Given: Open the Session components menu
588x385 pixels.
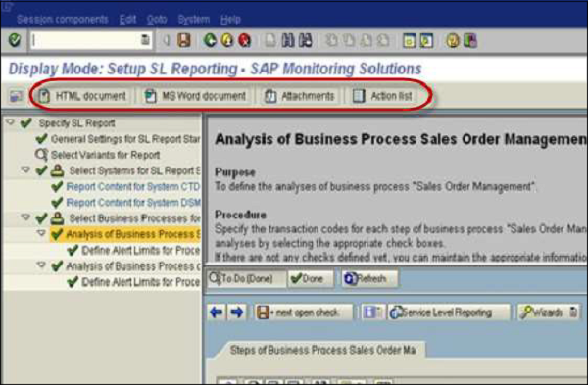Looking at the screenshot, I should point(63,20).
